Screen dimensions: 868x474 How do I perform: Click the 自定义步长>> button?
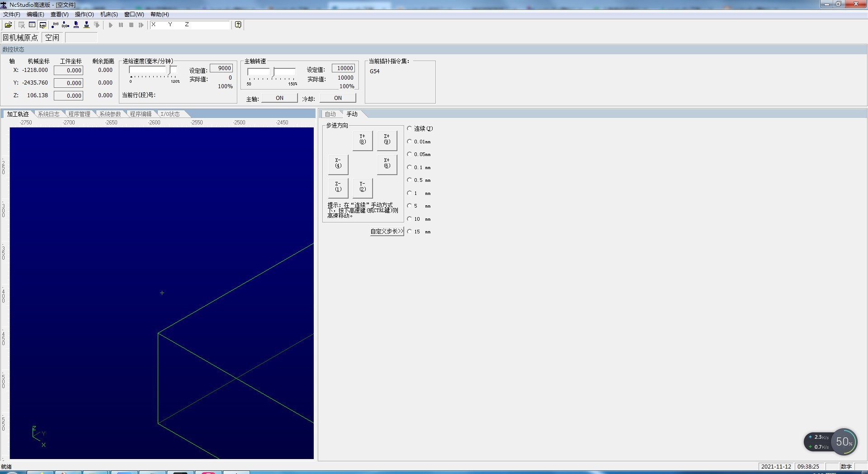click(x=387, y=231)
